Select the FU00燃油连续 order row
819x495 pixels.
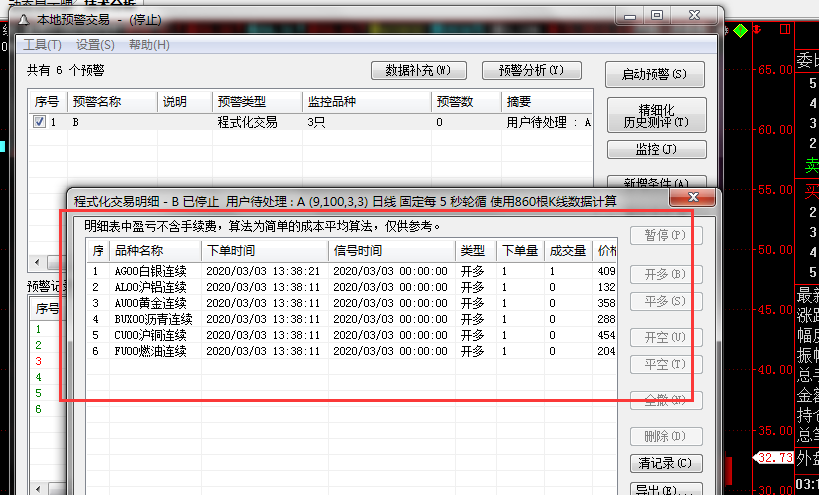(x=150, y=351)
